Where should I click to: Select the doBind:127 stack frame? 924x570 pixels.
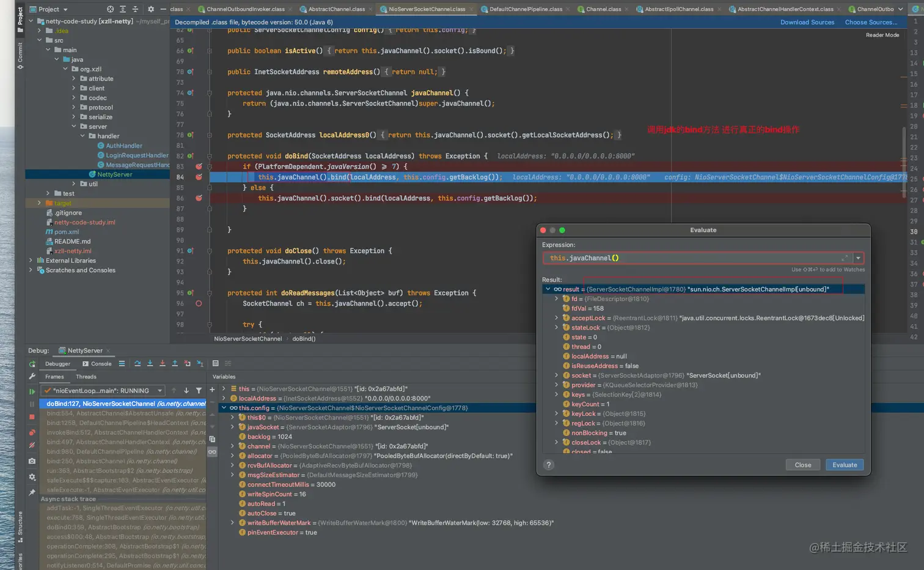pyautogui.click(x=123, y=404)
